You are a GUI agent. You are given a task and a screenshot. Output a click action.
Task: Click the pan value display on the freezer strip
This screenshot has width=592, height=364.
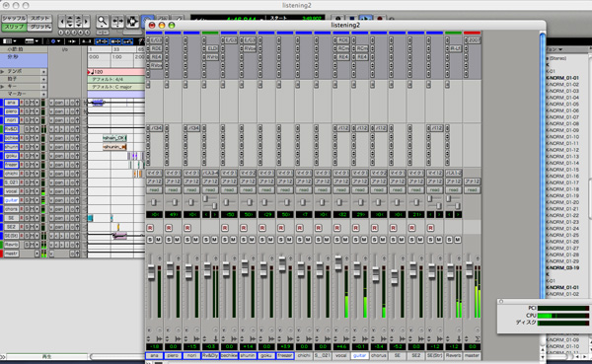click(285, 214)
